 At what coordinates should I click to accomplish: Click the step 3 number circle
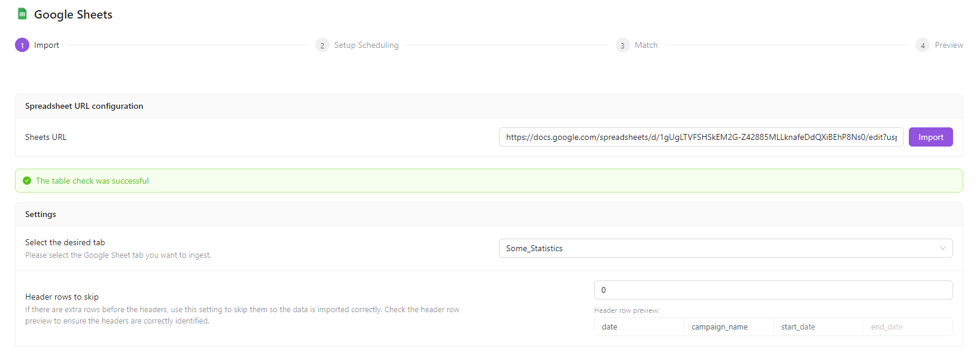(622, 45)
